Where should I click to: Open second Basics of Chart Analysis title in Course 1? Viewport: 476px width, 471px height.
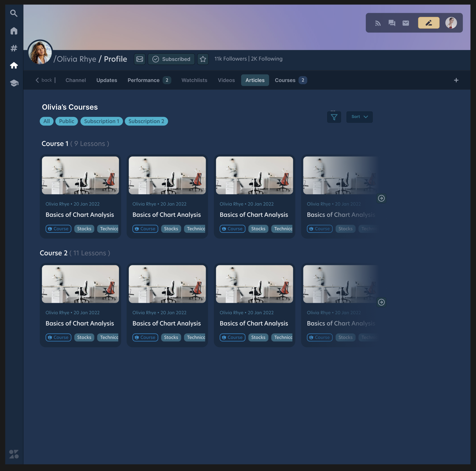coord(167,215)
